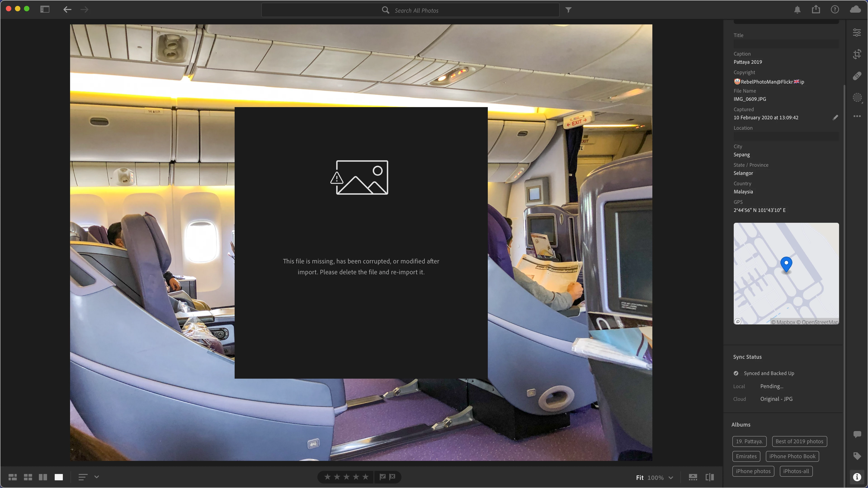Click the Share export icon
This screenshot has width=868, height=488.
pos(815,10)
